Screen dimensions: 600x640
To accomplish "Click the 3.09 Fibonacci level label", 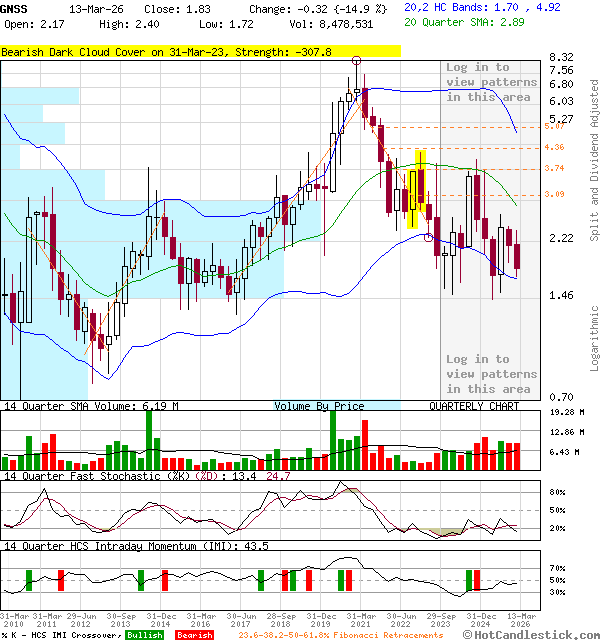I will point(554,194).
